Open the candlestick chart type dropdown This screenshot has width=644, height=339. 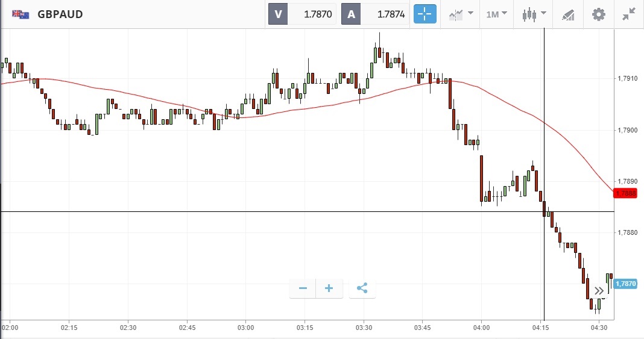(534, 14)
